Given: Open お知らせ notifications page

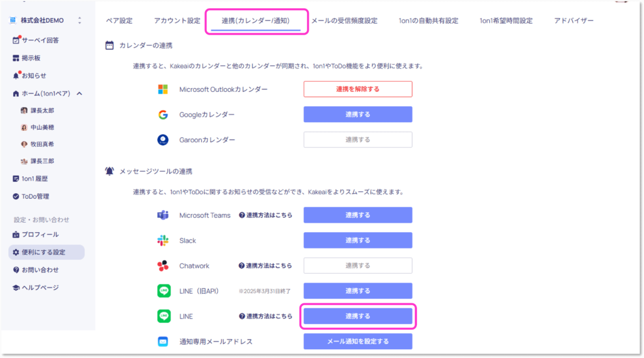Looking at the screenshot, I should pyautogui.click(x=34, y=76).
